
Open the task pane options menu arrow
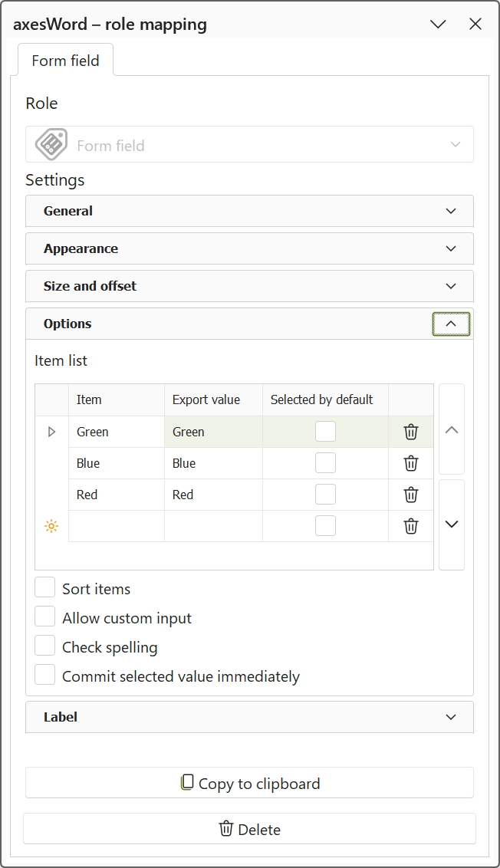coord(438,24)
